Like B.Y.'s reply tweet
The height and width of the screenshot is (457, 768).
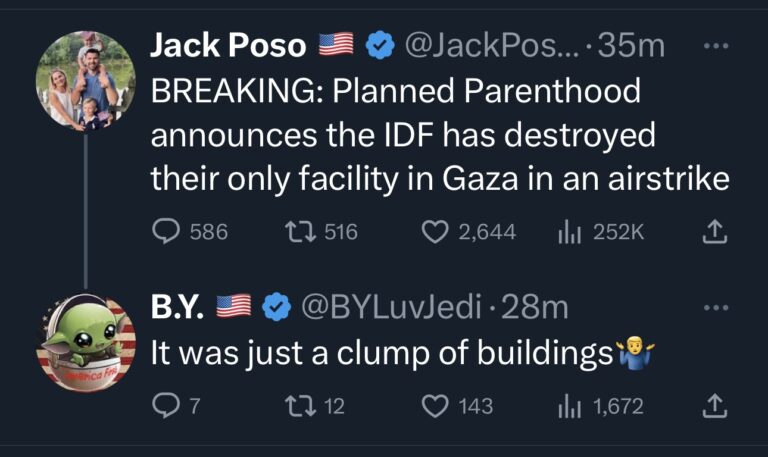433,407
